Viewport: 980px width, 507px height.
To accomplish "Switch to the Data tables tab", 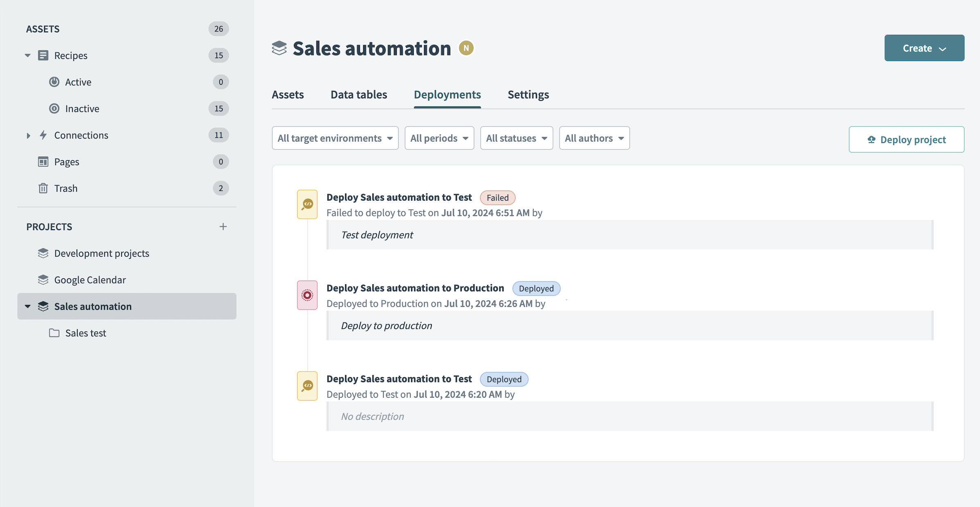I will coord(359,95).
